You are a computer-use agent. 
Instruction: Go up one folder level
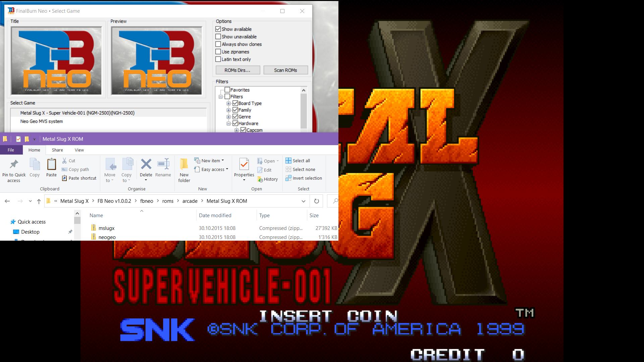pos(39,201)
